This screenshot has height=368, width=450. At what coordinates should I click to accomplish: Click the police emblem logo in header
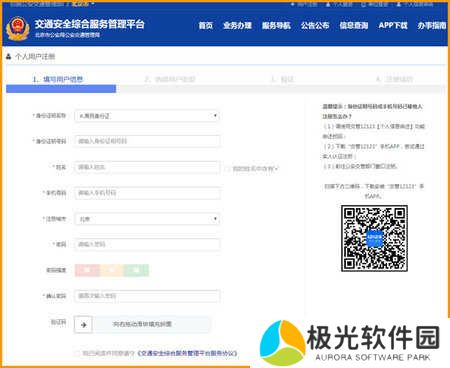(17, 29)
